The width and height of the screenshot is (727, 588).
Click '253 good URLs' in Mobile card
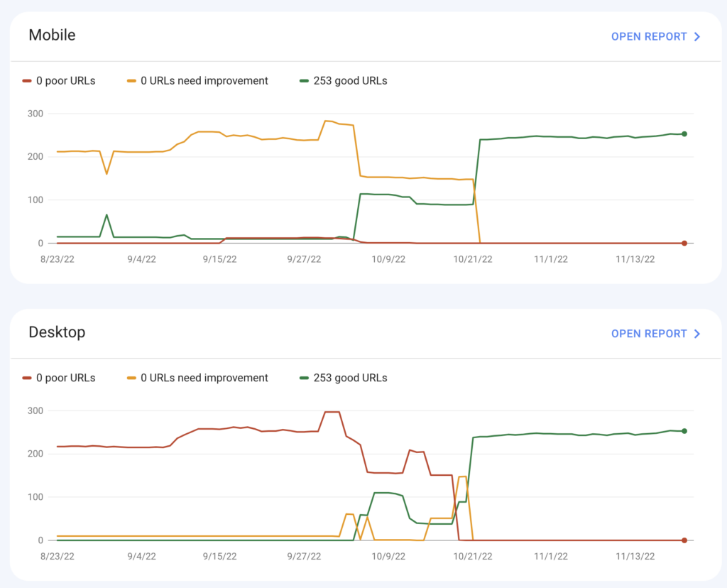click(351, 81)
